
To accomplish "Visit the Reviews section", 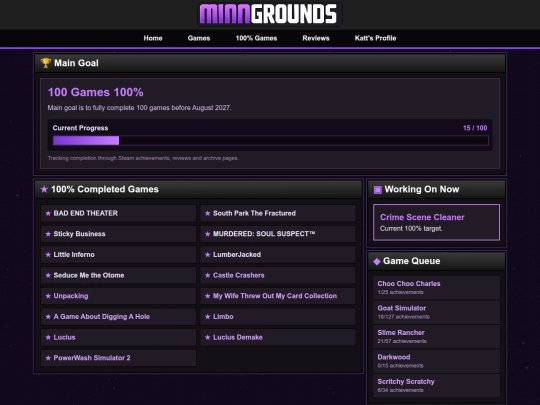I will coord(316,38).
